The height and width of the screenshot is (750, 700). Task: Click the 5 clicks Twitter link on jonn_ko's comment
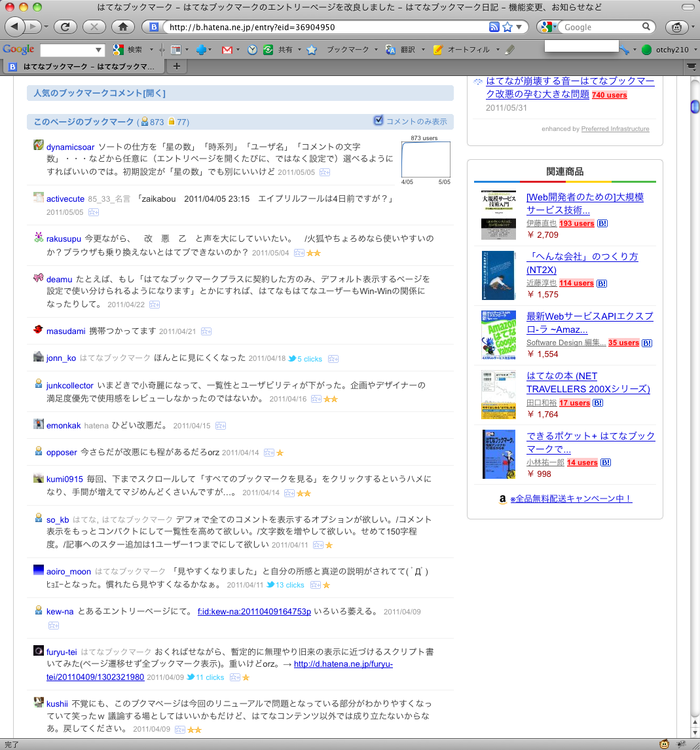(x=305, y=359)
